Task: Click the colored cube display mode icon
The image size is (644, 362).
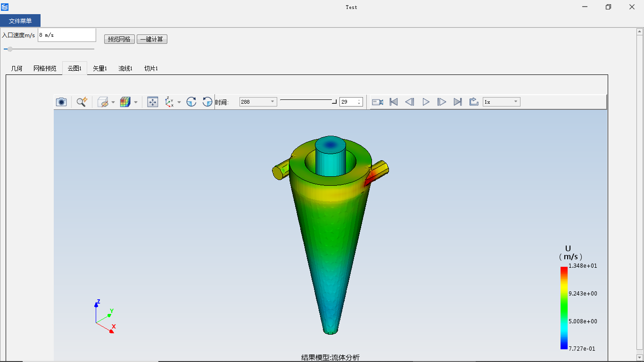Action: click(x=125, y=102)
